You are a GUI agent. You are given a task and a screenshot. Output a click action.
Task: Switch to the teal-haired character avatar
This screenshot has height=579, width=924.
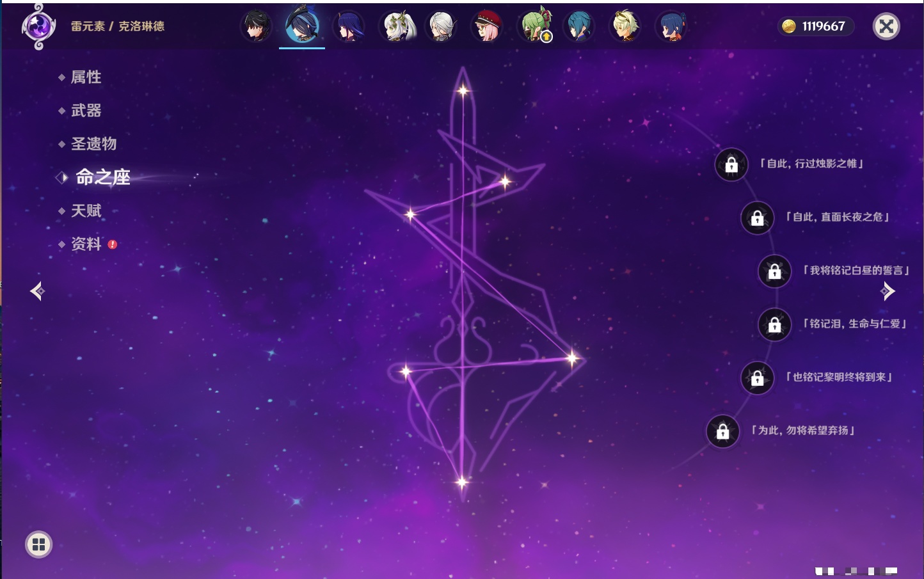pyautogui.click(x=579, y=26)
